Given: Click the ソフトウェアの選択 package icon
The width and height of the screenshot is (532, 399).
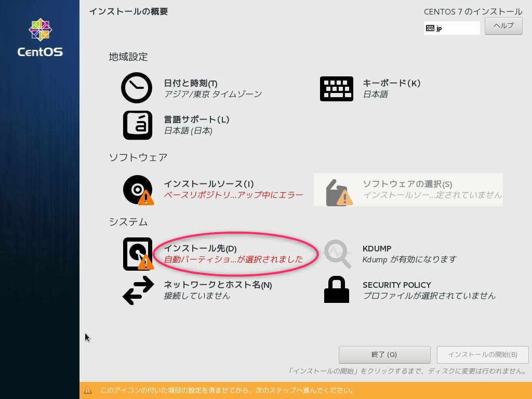Looking at the screenshot, I should coord(339,192).
